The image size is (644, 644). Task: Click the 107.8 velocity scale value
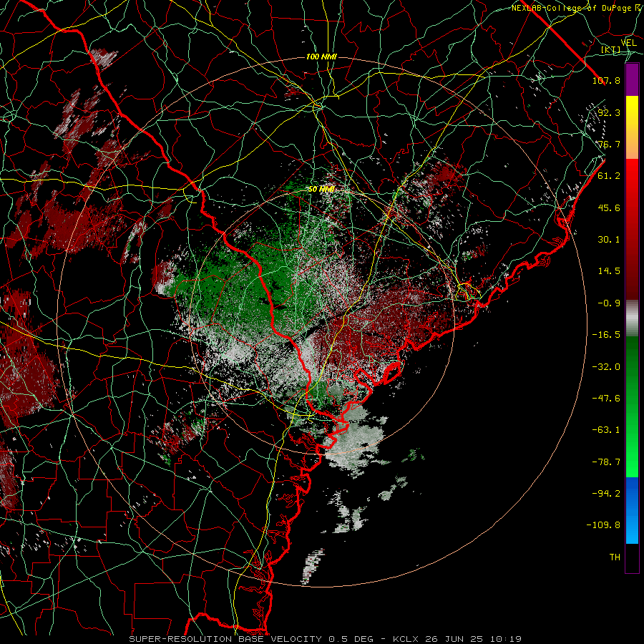pyautogui.click(x=606, y=80)
